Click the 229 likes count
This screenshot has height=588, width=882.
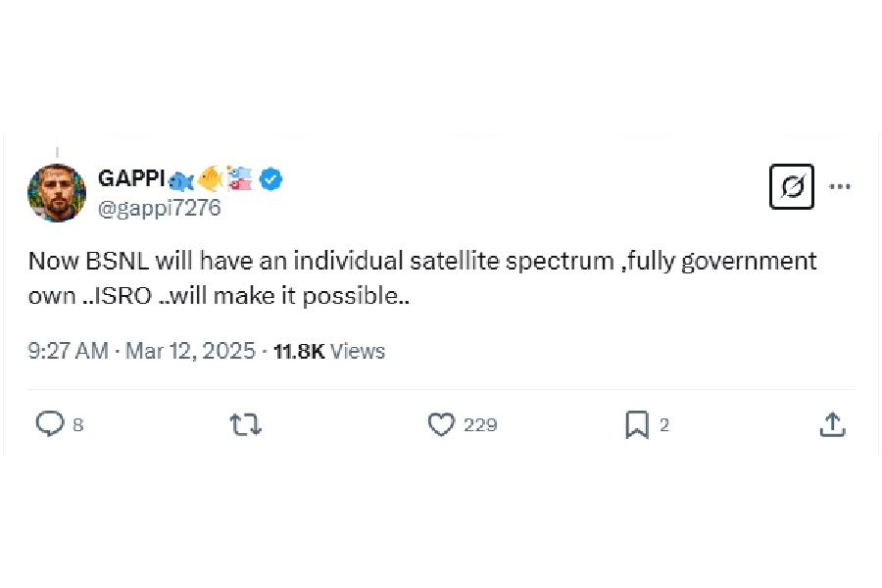[x=480, y=424]
